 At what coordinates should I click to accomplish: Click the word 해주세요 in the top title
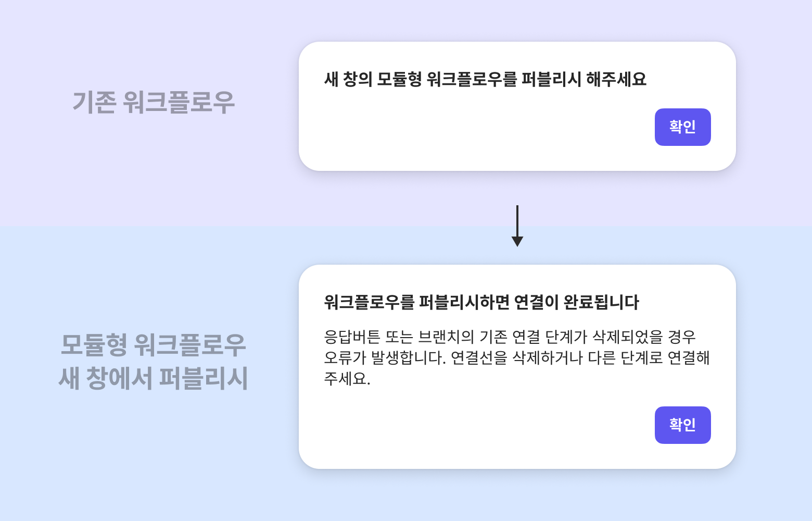point(616,79)
